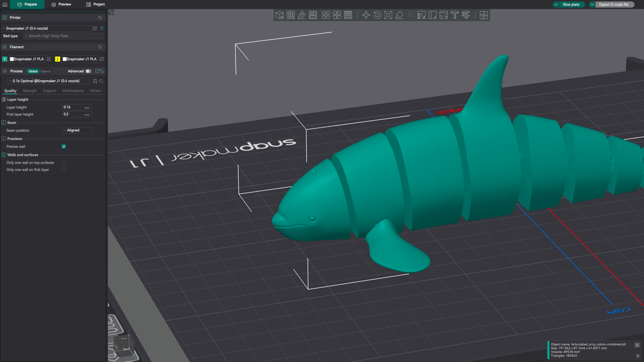Click the home icon at top left

[x=5, y=4]
